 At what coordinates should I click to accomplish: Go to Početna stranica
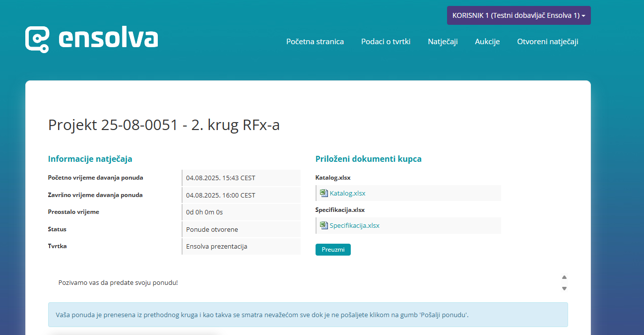point(315,42)
